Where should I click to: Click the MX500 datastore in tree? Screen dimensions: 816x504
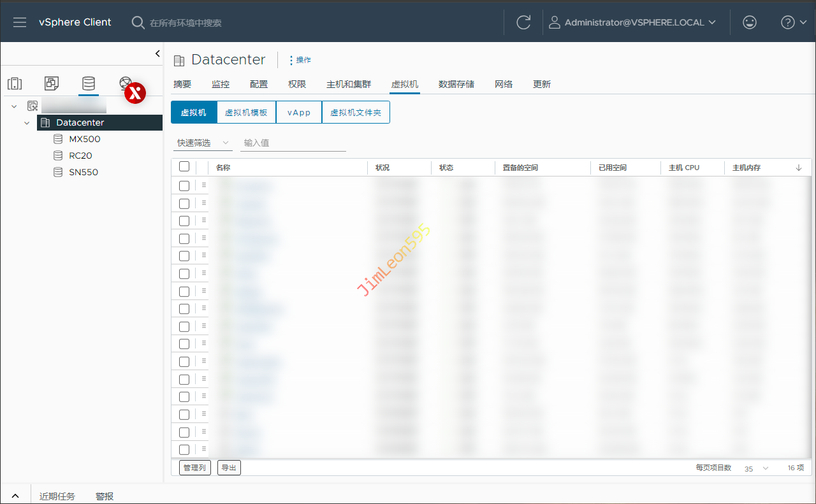84,139
